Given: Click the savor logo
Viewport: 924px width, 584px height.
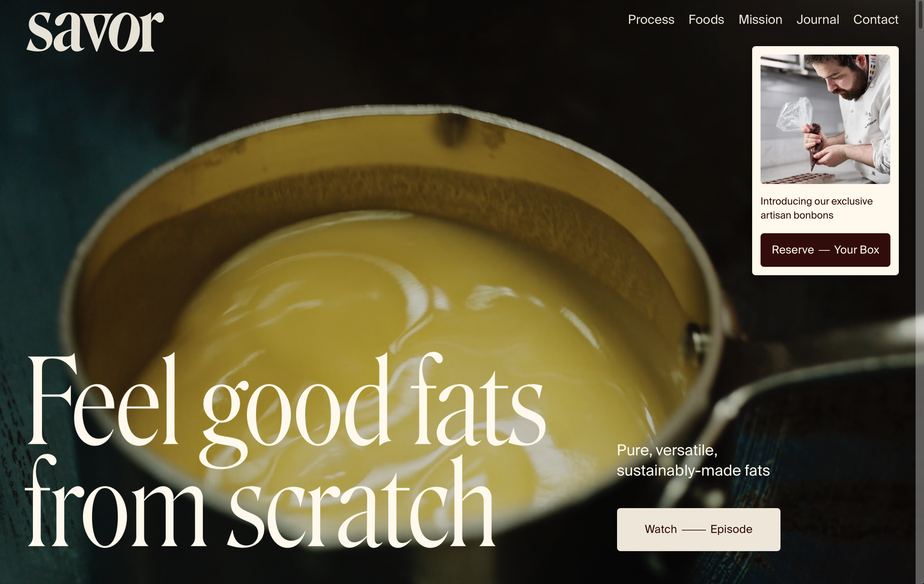Looking at the screenshot, I should coord(95,31).
